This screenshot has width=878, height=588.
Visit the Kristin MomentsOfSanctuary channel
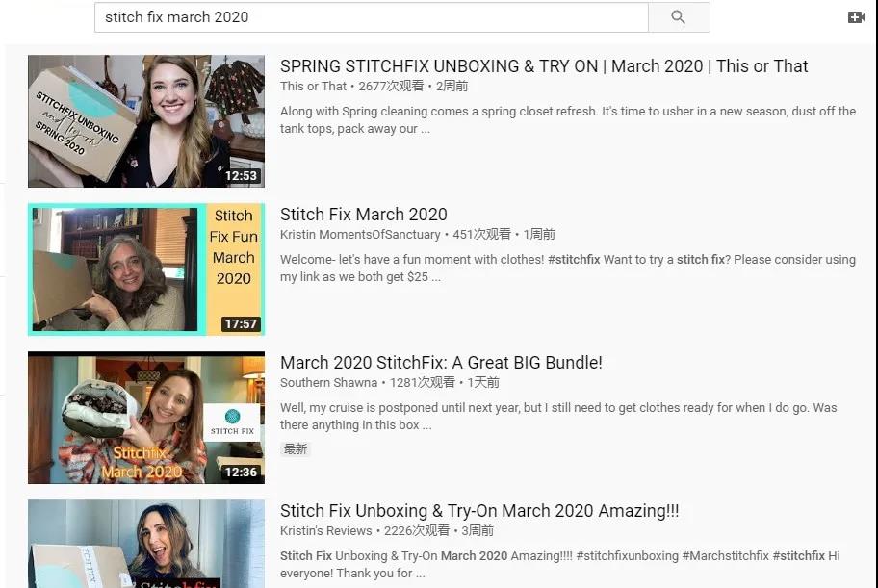click(x=360, y=235)
